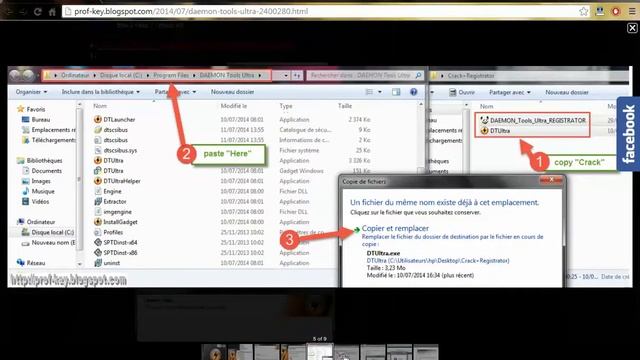Open the Organiser menu
The height and width of the screenshot is (360, 640).
click(x=31, y=92)
